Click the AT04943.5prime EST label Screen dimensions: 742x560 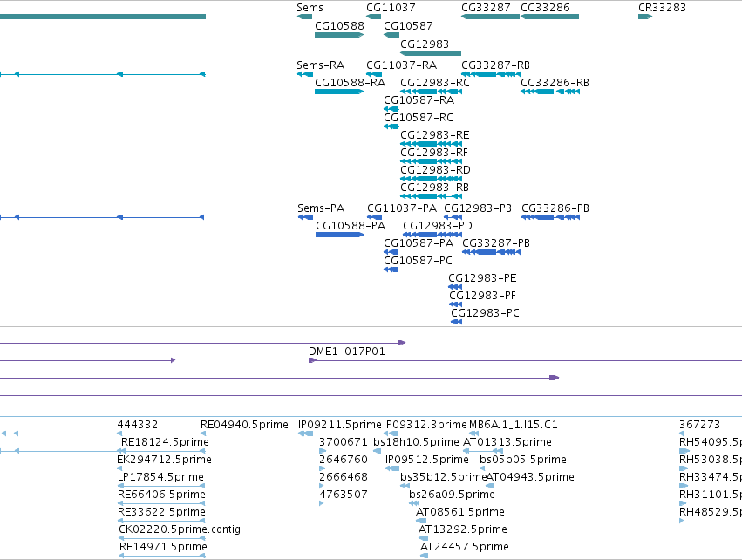(530, 477)
